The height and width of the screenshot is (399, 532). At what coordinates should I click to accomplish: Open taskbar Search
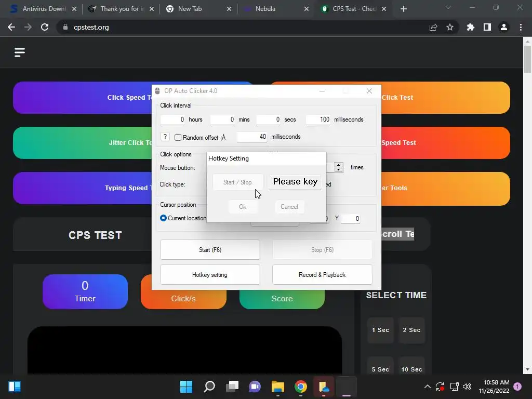[x=209, y=387]
